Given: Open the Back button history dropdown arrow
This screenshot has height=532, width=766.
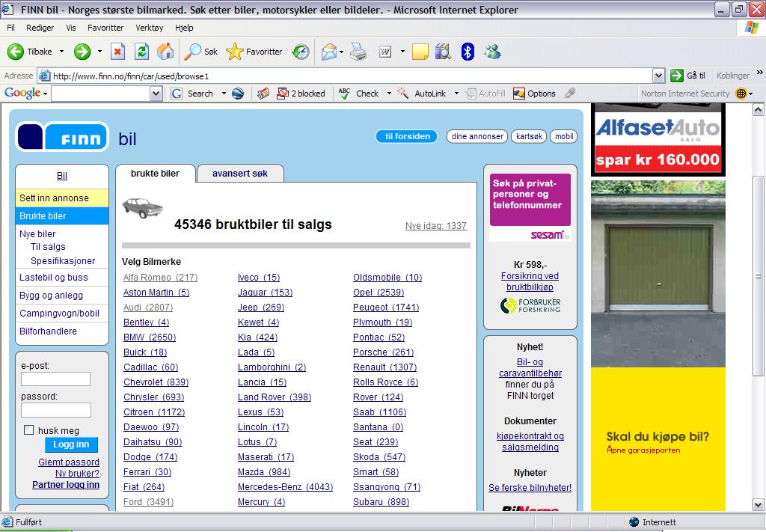Looking at the screenshot, I should pyautogui.click(x=61, y=52).
